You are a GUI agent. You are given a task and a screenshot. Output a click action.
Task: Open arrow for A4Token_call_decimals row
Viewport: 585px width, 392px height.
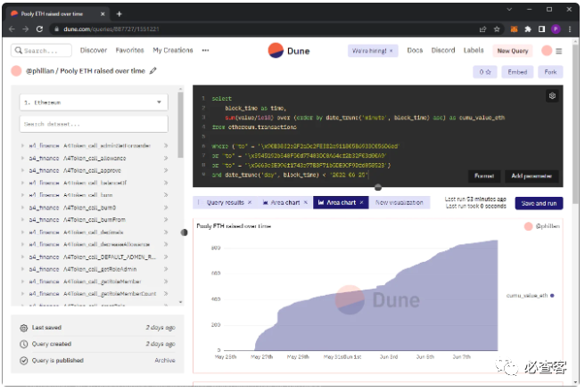coord(166,233)
